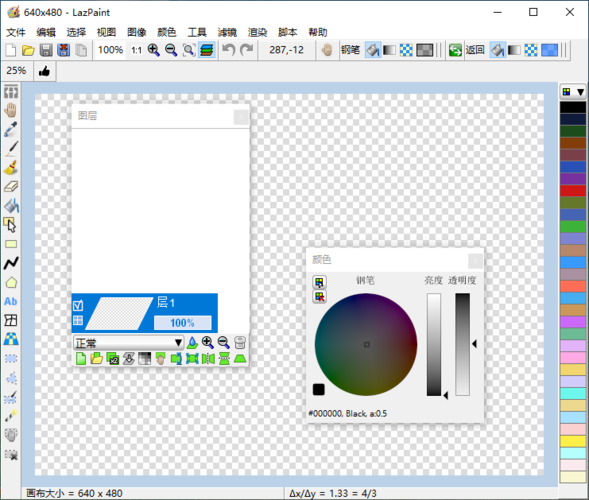This screenshot has height=500, width=589.
Task: Pick the red swatch in the palette
Action: 573,190
